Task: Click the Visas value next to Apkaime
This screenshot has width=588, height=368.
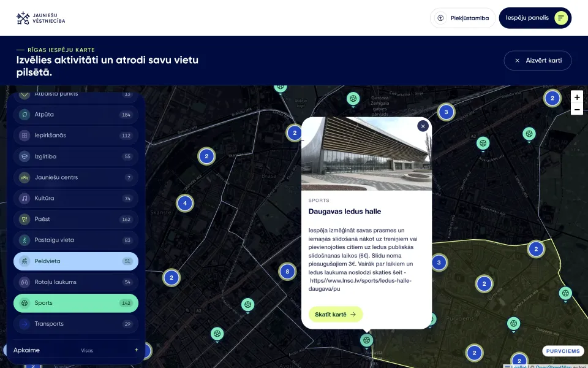Action: click(87, 350)
